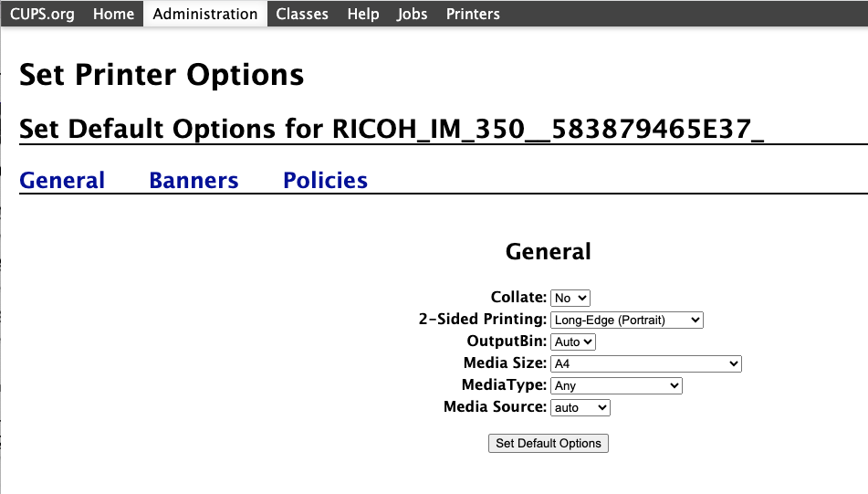
Task: Click the centered General section title
Action: pos(548,251)
